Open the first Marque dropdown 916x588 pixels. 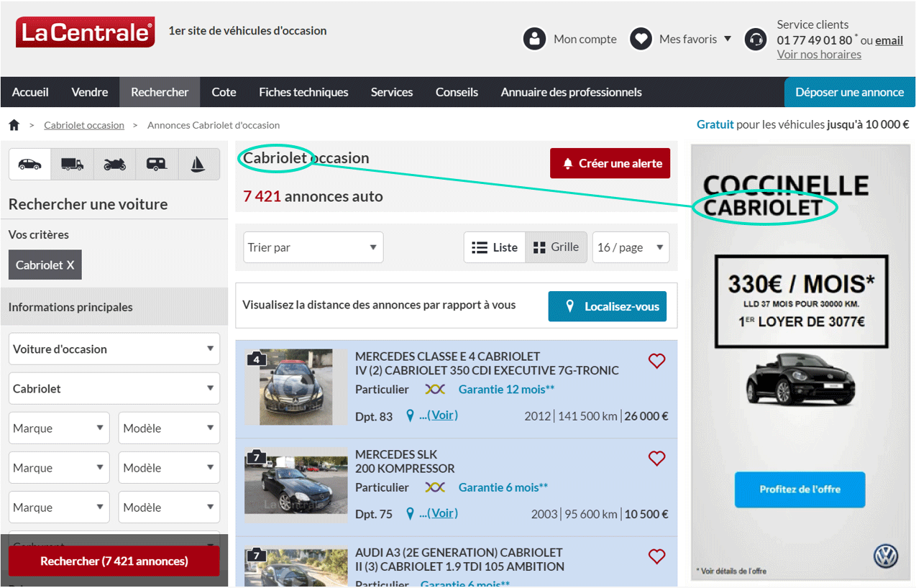(x=59, y=428)
